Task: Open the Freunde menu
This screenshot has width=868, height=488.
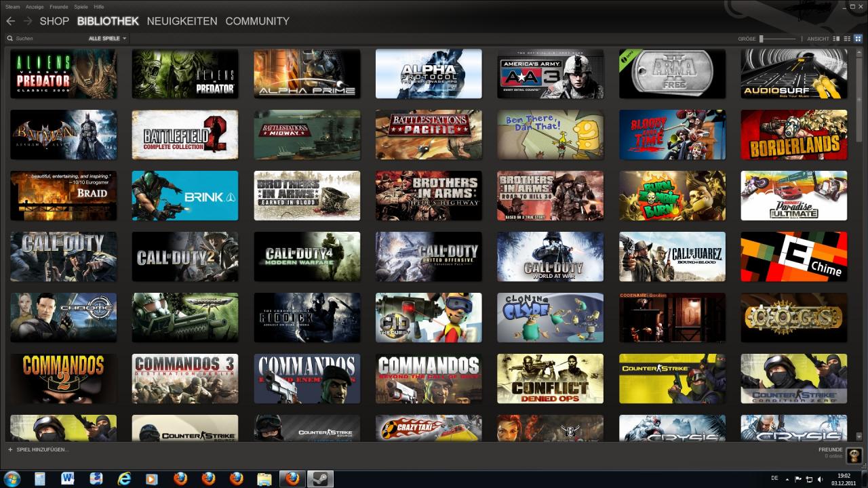Action: pyautogui.click(x=58, y=6)
